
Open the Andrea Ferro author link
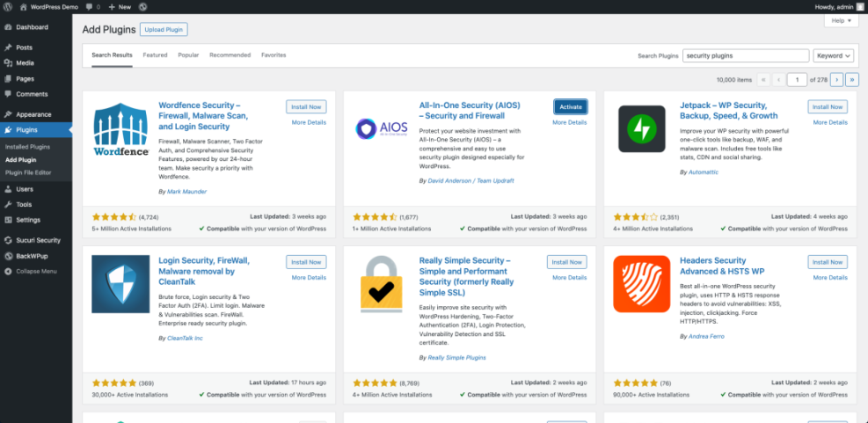pos(706,336)
